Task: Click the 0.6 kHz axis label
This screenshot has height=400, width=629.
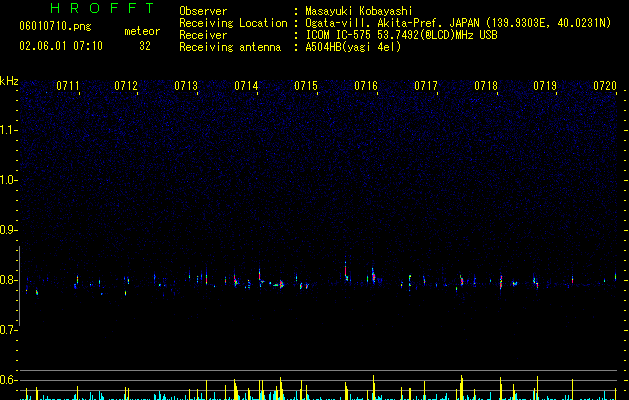Action: [8, 380]
